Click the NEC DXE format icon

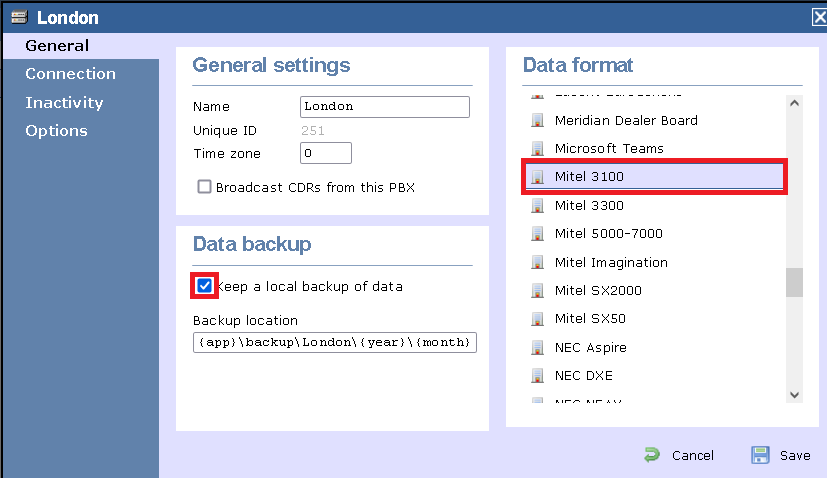(x=537, y=376)
